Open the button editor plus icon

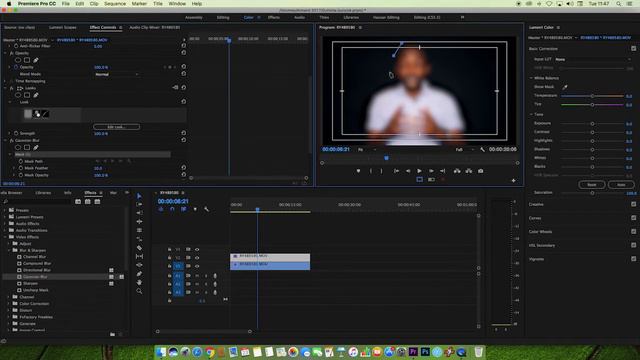[513, 180]
